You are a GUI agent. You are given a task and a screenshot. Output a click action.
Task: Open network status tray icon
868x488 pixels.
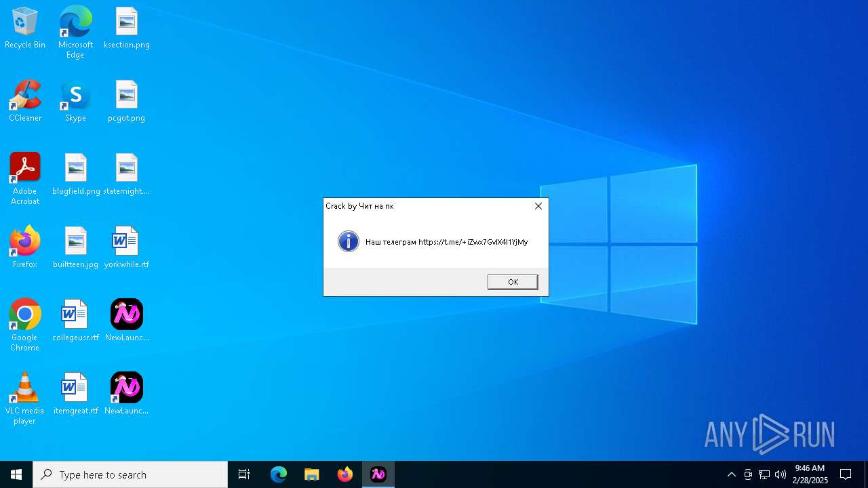[764, 474]
